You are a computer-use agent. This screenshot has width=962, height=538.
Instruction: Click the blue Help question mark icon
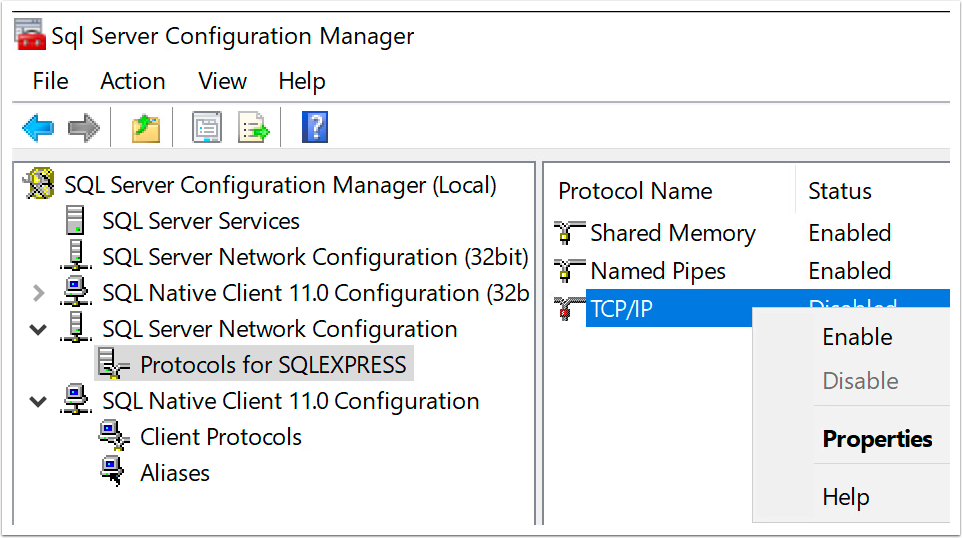tap(315, 127)
